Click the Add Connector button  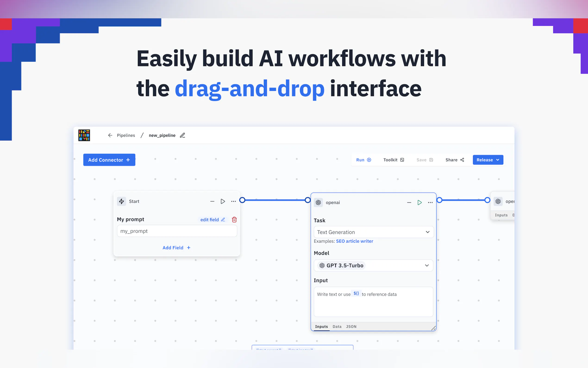tap(109, 160)
